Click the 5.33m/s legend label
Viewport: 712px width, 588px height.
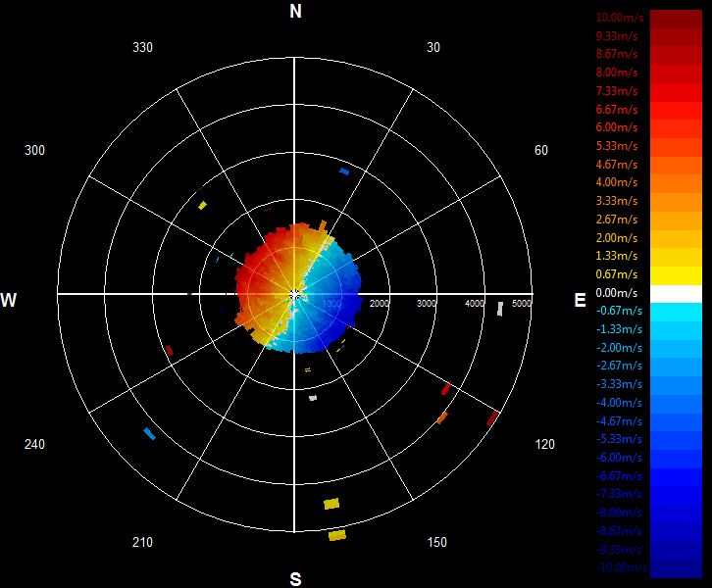tap(617, 146)
